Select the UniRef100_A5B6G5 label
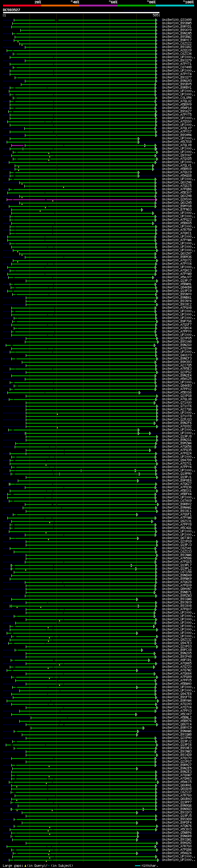Image resolution: width=197 pixels, height=868 pixels. pyautogui.click(x=177, y=223)
